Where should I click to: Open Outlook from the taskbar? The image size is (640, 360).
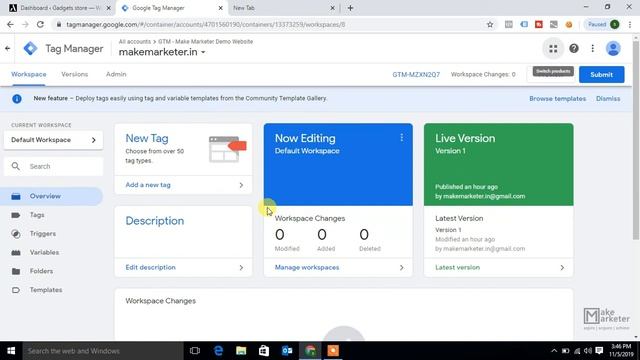[287, 351]
